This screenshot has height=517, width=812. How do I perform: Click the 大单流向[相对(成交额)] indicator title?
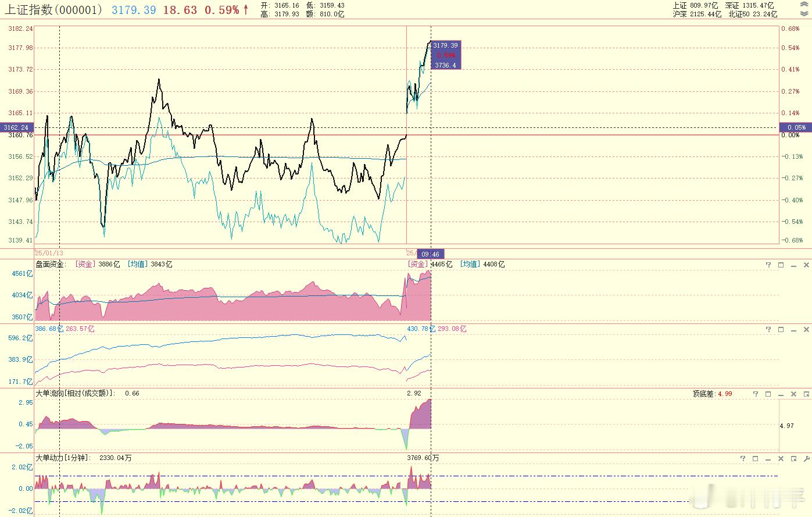point(75,393)
